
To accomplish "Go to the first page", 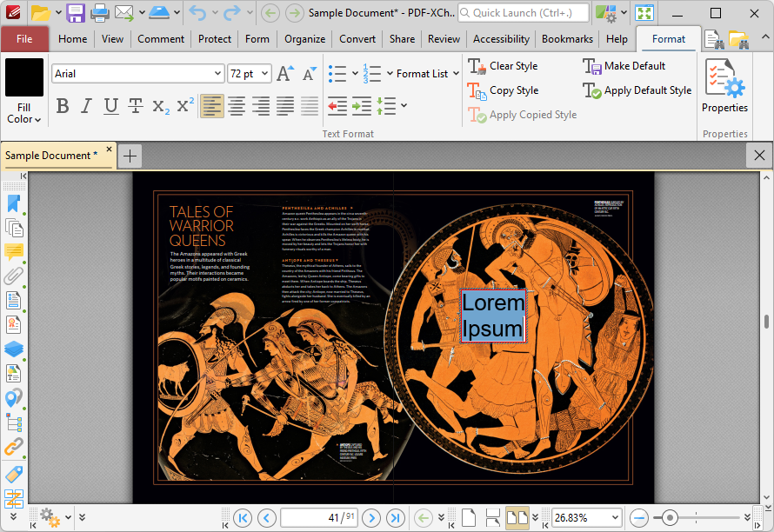I will pos(243,518).
